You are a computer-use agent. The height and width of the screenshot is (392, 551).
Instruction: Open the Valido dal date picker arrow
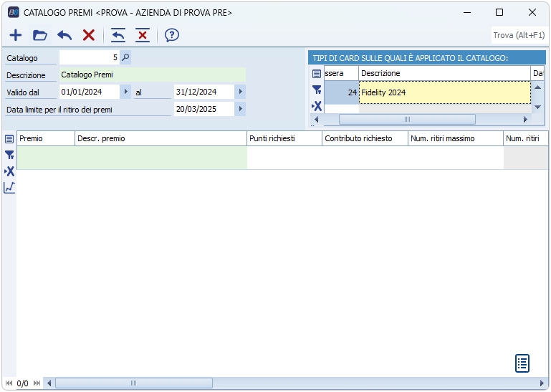(x=126, y=92)
